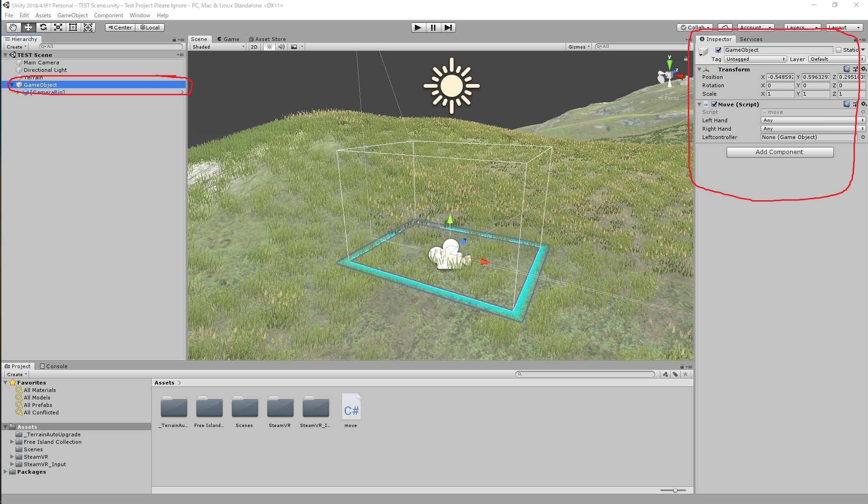Viewport: 868px width, 504px height.
Task: Expand the Free Island Collection folder
Action: tap(12, 441)
